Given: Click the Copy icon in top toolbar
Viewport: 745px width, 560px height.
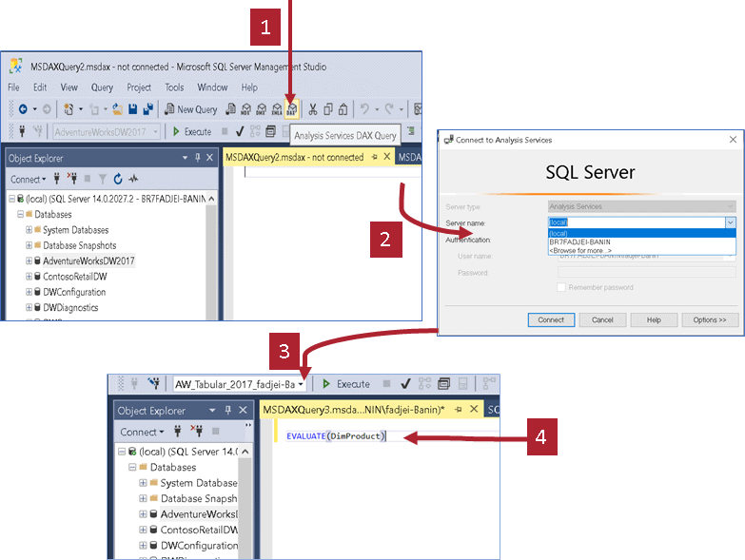Looking at the screenshot, I should (328, 109).
